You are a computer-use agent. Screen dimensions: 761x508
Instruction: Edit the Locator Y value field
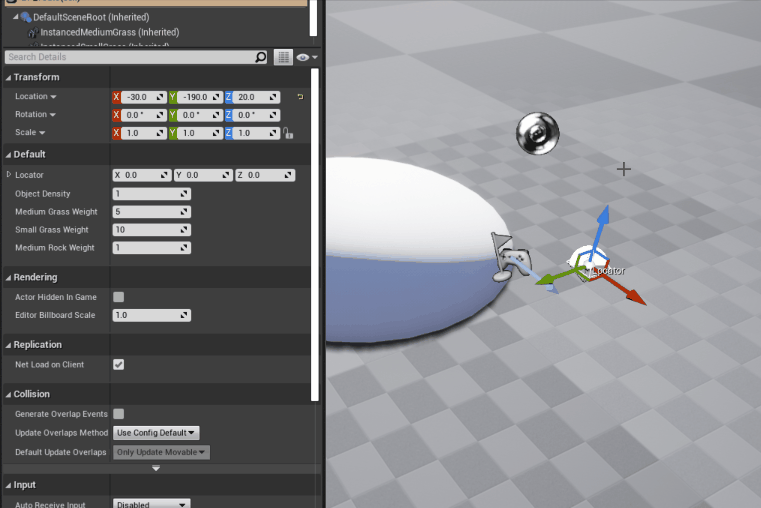coord(203,175)
